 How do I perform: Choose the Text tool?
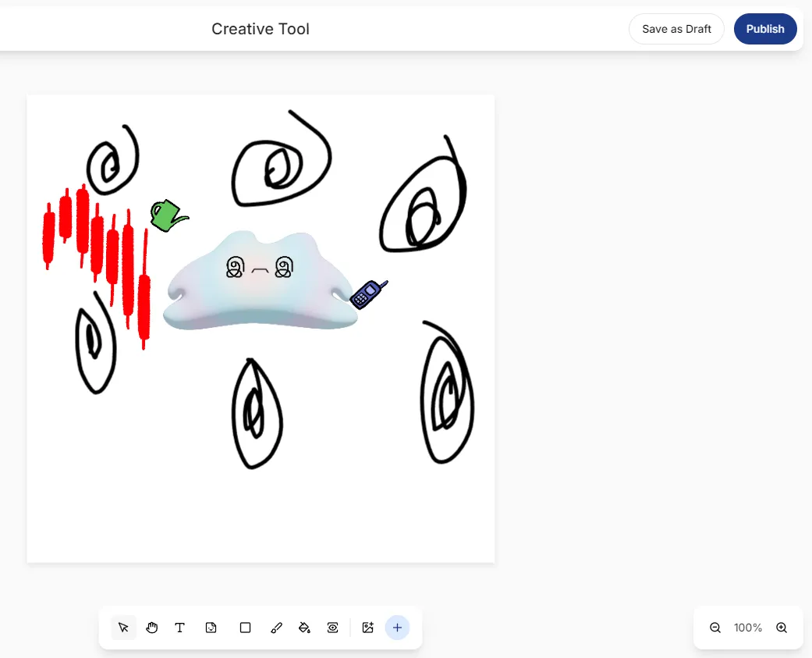click(179, 628)
